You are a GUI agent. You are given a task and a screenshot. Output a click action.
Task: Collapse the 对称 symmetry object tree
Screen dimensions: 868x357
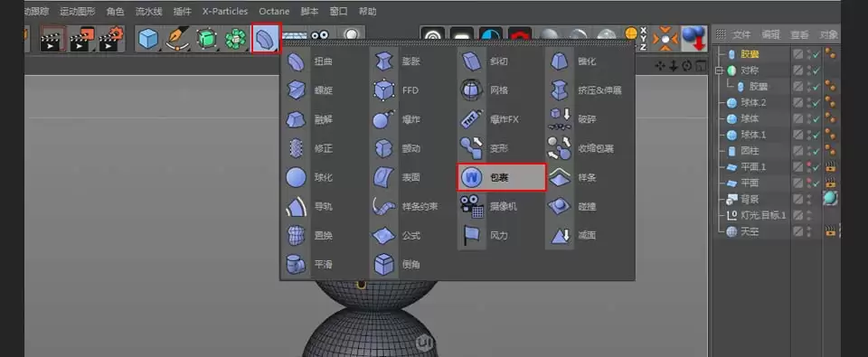pyautogui.click(x=720, y=70)
